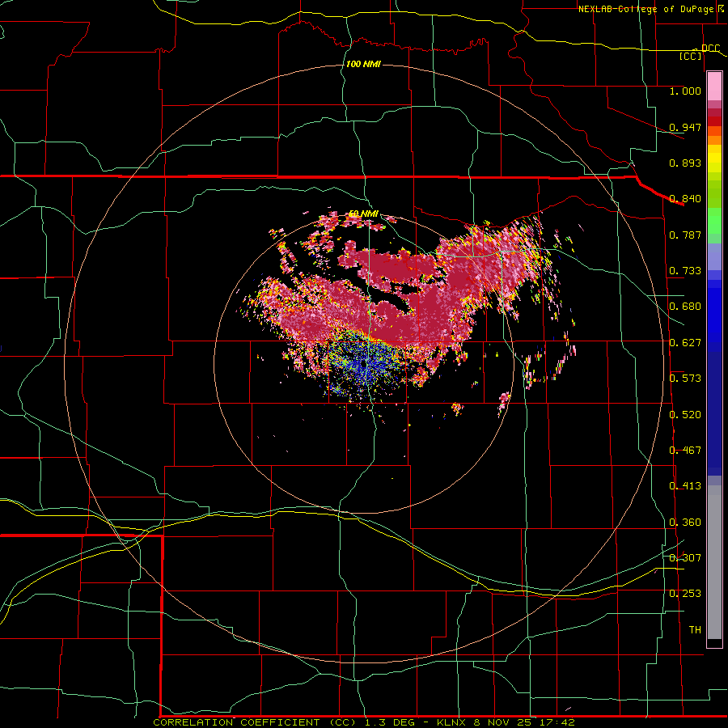
Task: Select the 0.307 legend value
Action: click(685, 558)
